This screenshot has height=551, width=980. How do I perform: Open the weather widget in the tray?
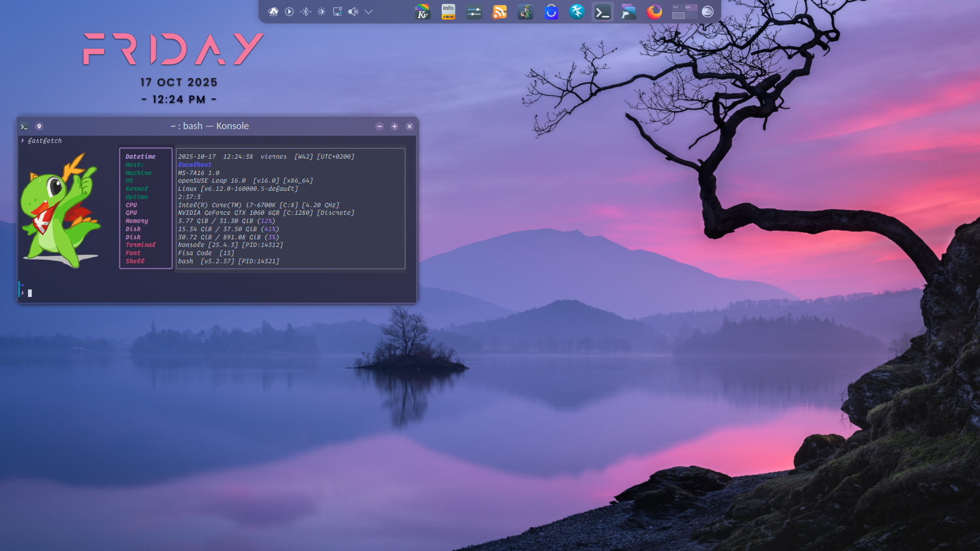pyautogui.click(x=273, y=12)
